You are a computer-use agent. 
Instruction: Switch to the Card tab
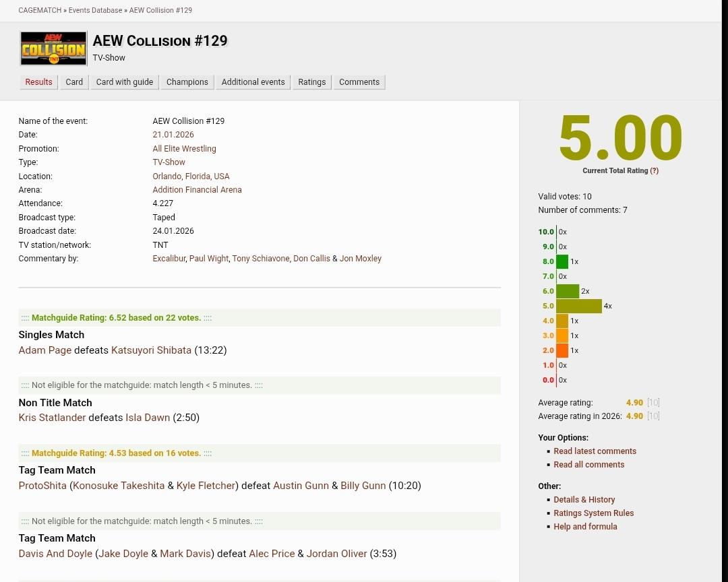[x=74, y=82]
